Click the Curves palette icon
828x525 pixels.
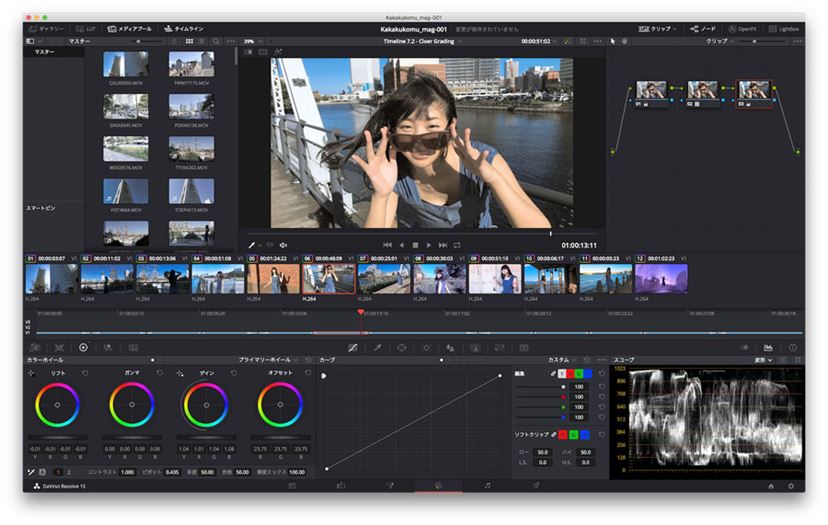point(352,347)
